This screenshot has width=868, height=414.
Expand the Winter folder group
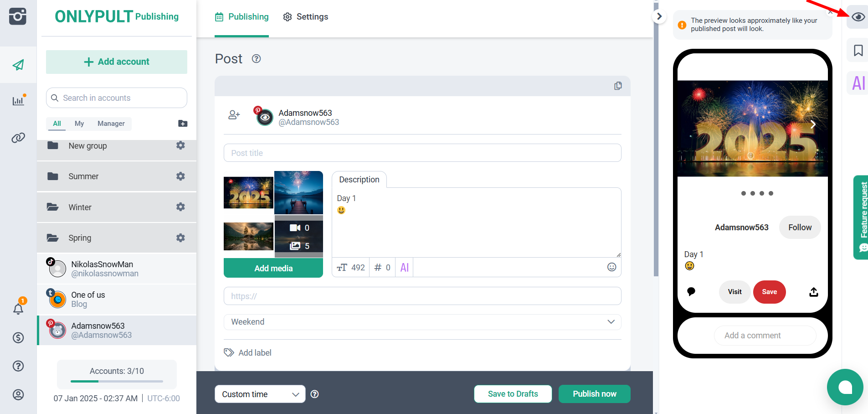point(80,207)
